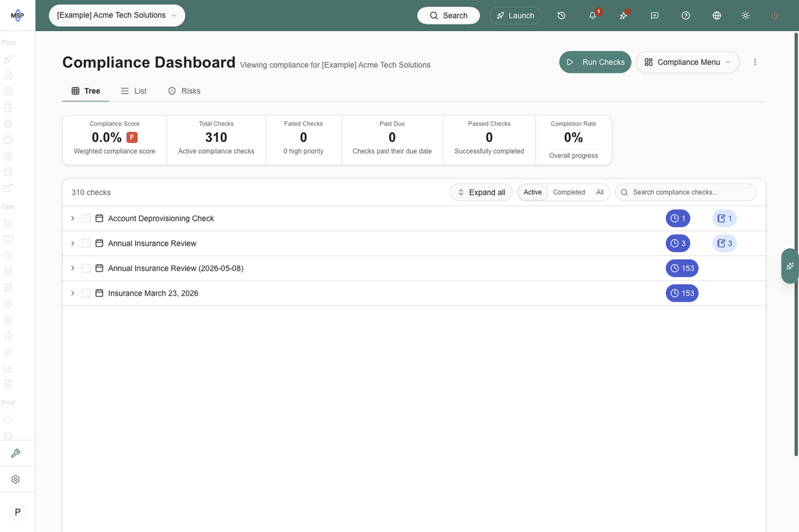Viewport: 799px width, 532px height.
Task: Click the wrench tools icon in sidebar
Action: click(16, 453)
